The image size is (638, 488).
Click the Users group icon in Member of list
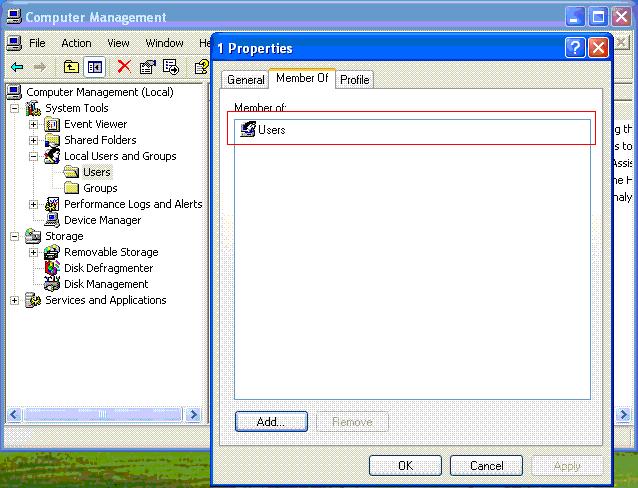pyautogui.click(x=248, y=129)
